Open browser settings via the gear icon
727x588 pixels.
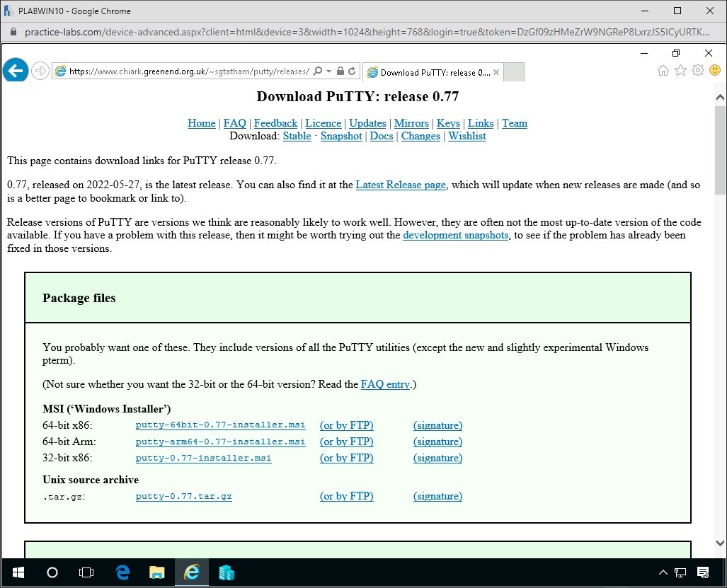[x=698, y=71]
